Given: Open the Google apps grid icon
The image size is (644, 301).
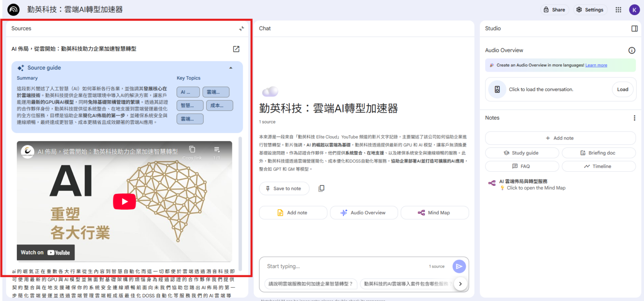Looking at the screenshot, I should 618,10.
